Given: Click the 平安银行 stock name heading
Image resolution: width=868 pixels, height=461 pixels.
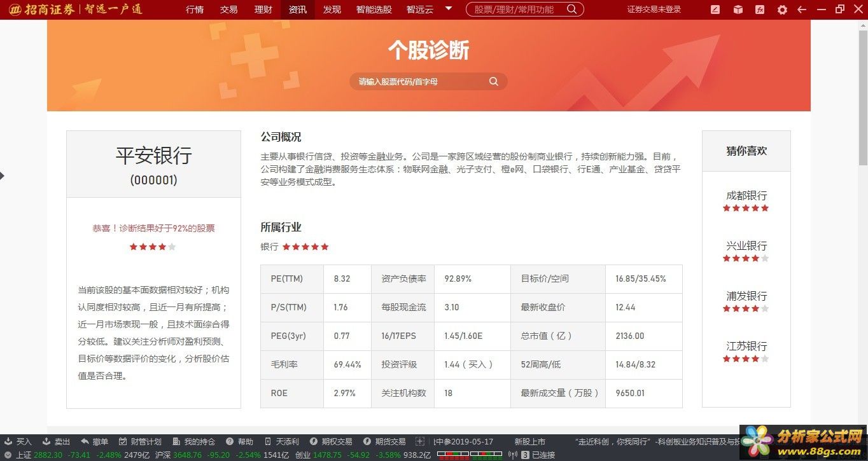Looking at the screenshot, I should pyautogui.click(x=154, y=156).
